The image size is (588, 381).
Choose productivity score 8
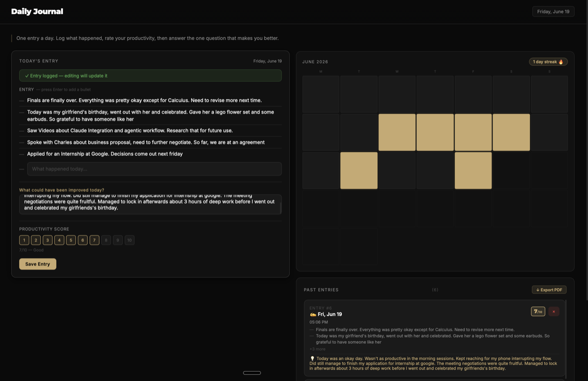[106, 240]
